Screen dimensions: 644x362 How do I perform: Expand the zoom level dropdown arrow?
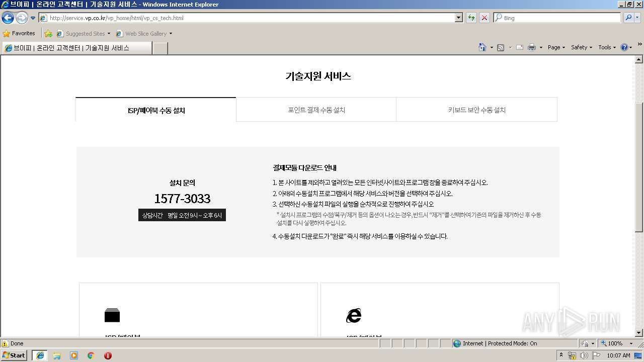click(631, 343)
